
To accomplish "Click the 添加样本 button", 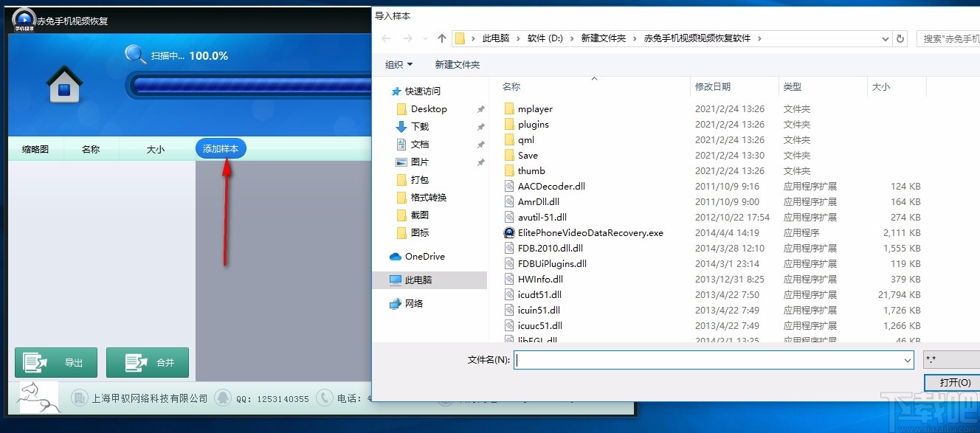I will point(221,149).
